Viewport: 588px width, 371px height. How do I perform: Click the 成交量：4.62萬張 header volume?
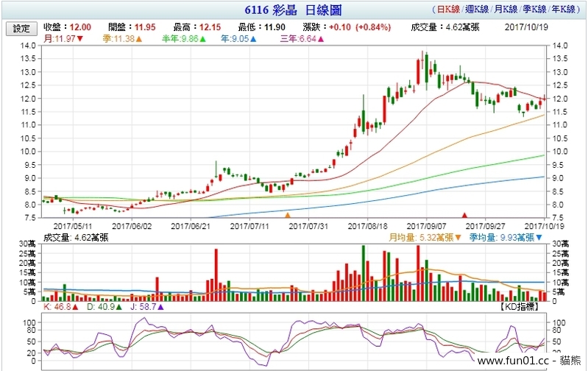click(445, 27)
